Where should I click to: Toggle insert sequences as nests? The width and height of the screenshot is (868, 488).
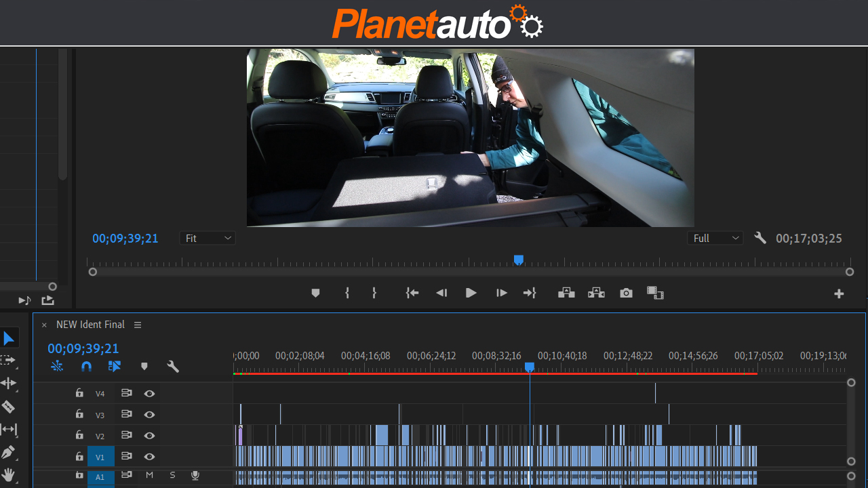[x=56, y=367]
